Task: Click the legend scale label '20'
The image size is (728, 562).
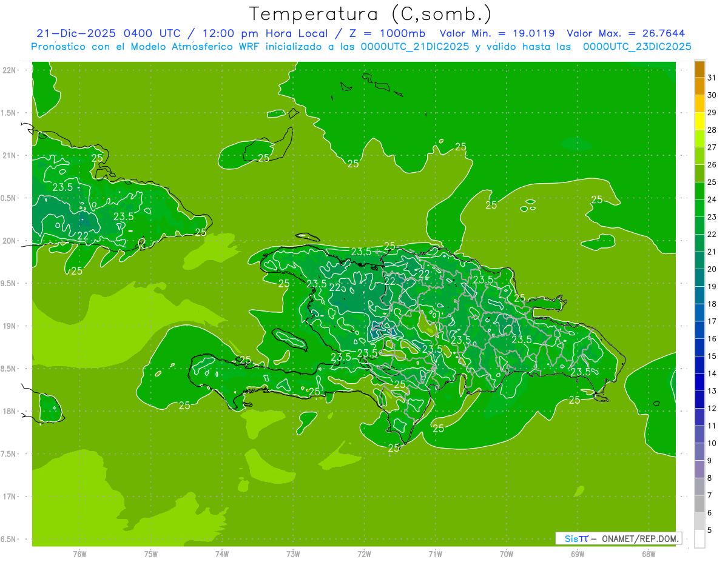Action: 712,269
